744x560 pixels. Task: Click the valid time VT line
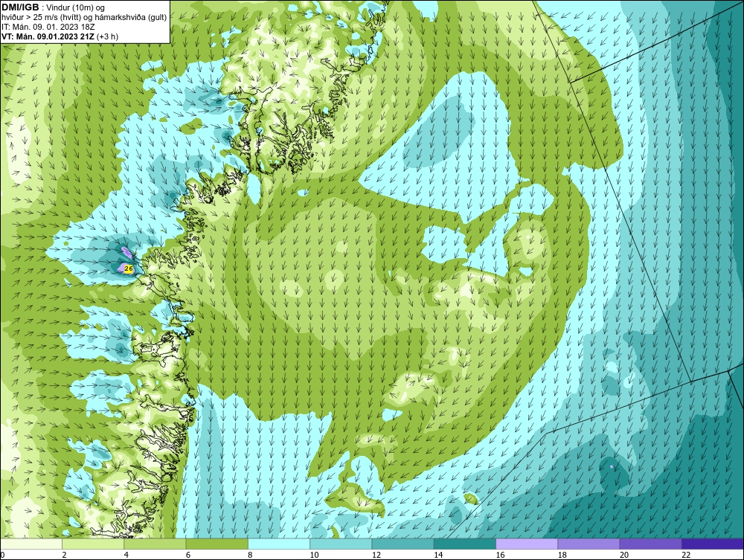point(60,36)
